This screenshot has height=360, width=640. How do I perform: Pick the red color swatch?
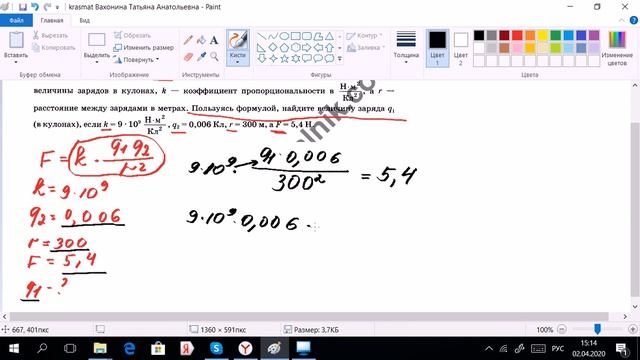[518, 36]
